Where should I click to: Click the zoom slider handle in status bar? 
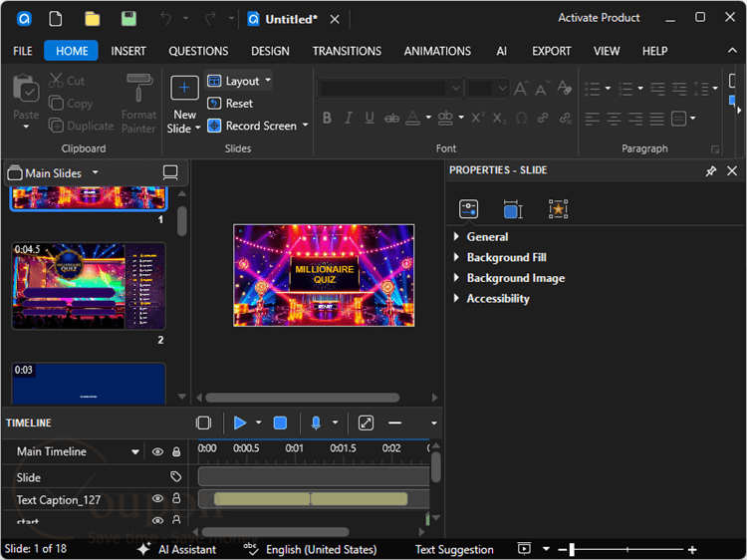[x=572, y=549]
